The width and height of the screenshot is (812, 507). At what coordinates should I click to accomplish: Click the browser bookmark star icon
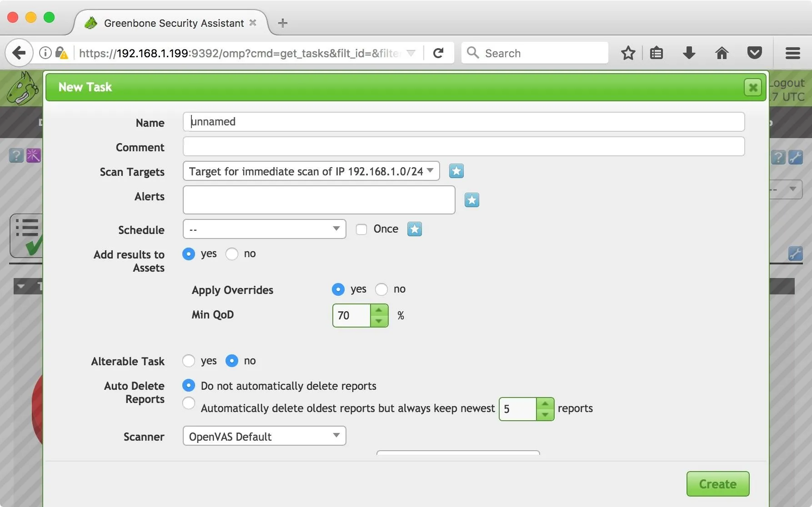tap(628, 53)
